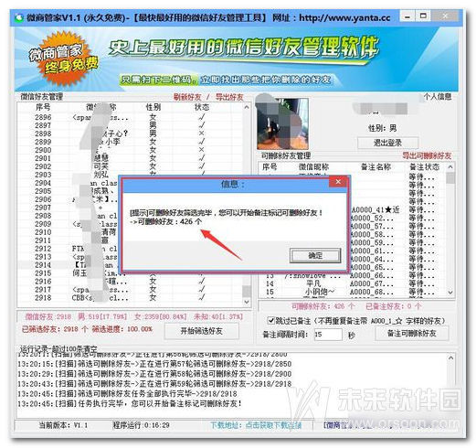Click the 导出好友 link
Viewport: 476px width, 448px height.
229,97
